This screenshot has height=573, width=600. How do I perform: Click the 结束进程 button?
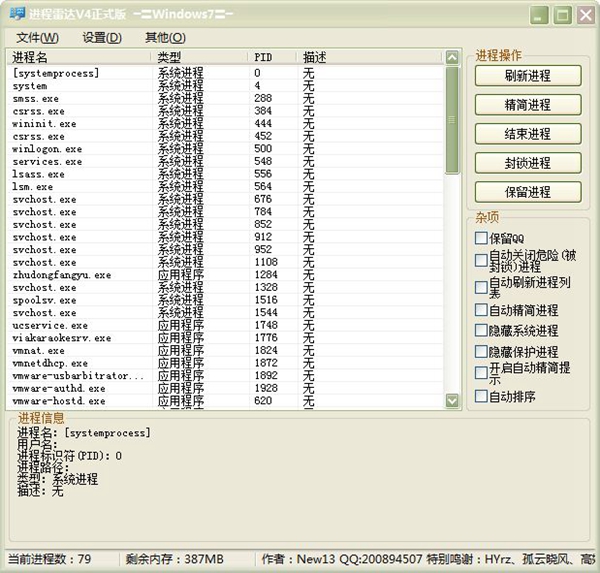coord(528,134)
